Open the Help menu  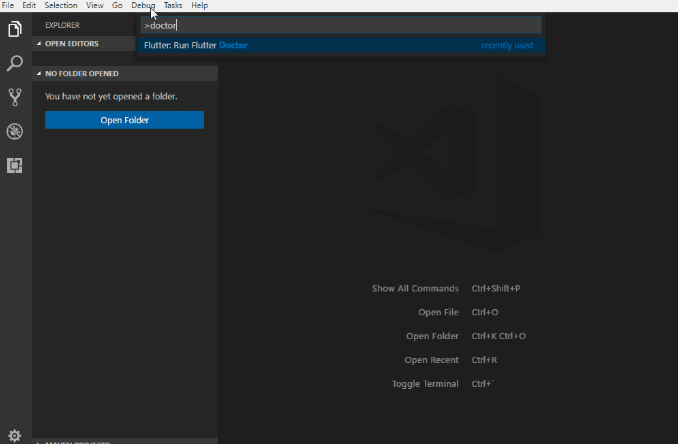pos(200,5)
